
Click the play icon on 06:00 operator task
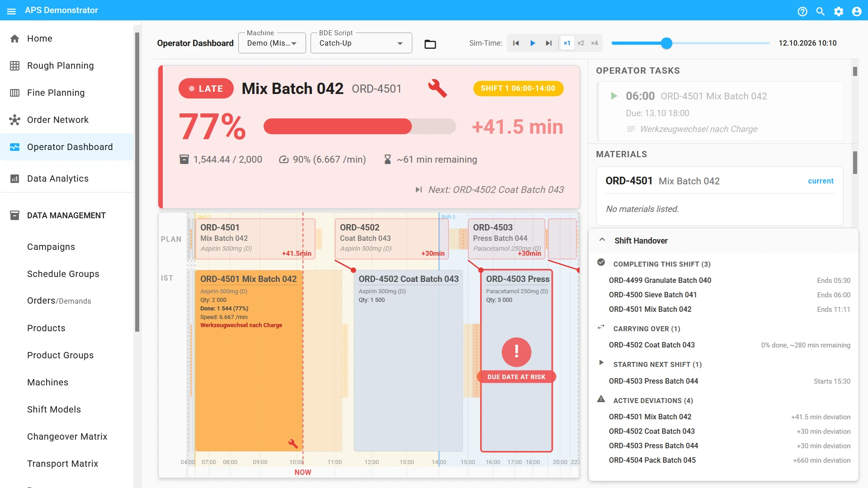613,96
